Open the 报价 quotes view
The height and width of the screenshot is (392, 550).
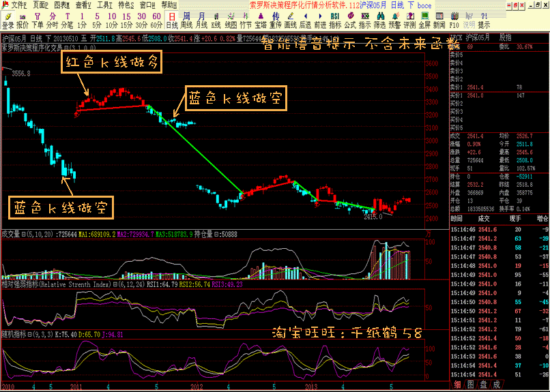(23, 20)
